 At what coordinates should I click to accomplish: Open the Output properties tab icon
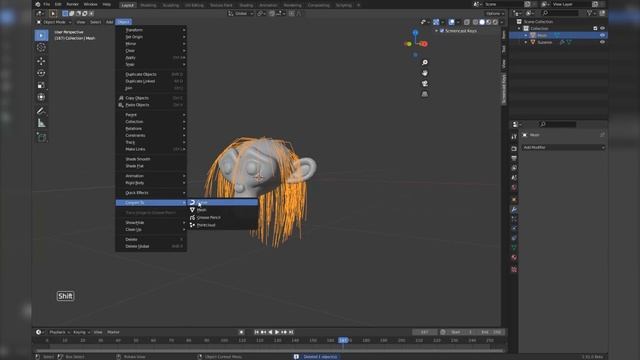click(514, 158)
